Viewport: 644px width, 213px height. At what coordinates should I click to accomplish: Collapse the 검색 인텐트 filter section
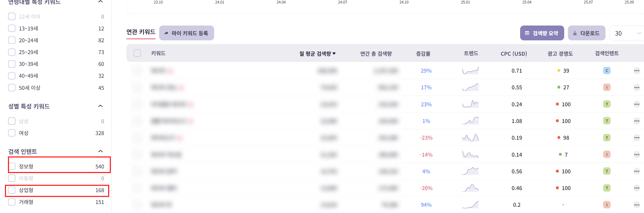click(x=100, y=151)
